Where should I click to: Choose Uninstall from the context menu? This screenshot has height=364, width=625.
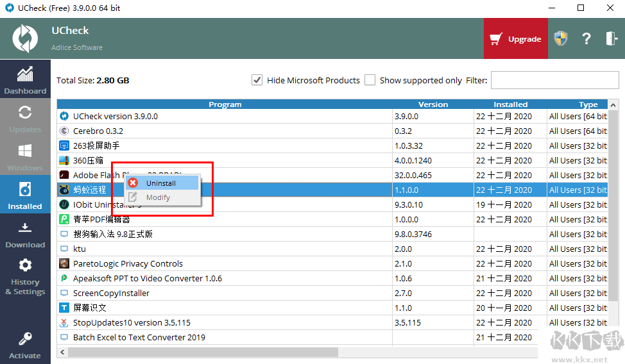click(x=160, y=183)
